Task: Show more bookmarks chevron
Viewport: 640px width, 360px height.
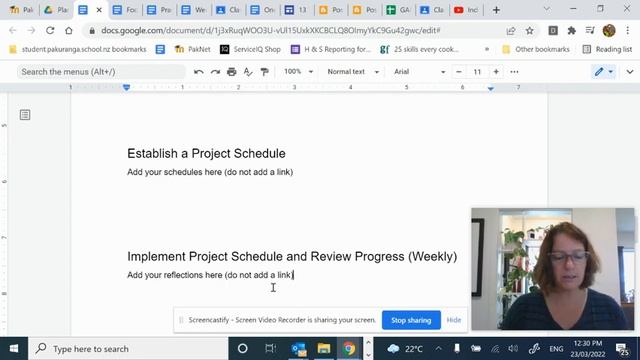Action: click(487, 49)
